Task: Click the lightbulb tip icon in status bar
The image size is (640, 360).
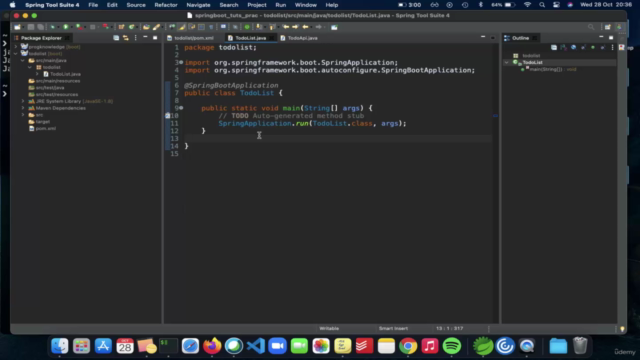Action: click(622, 329)
